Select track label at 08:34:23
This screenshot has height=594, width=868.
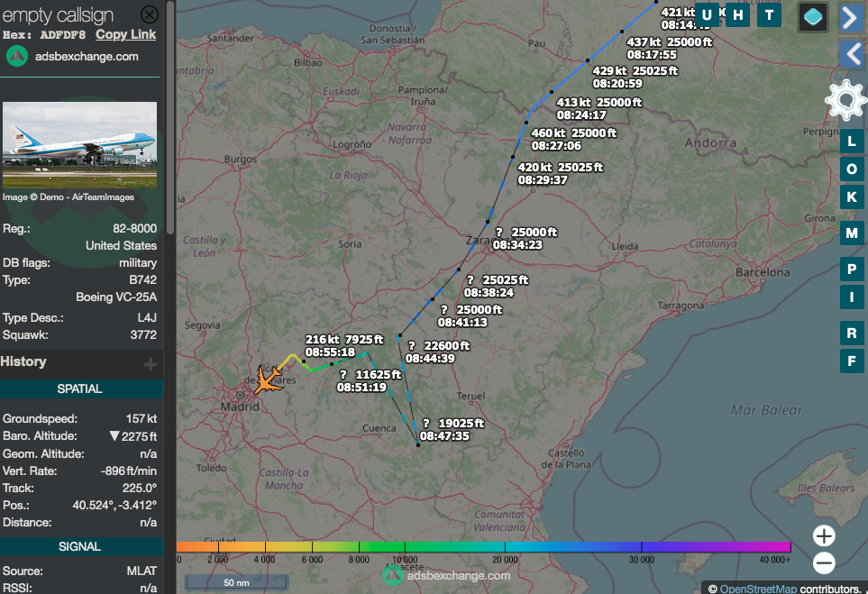click(x=525, y=239)
